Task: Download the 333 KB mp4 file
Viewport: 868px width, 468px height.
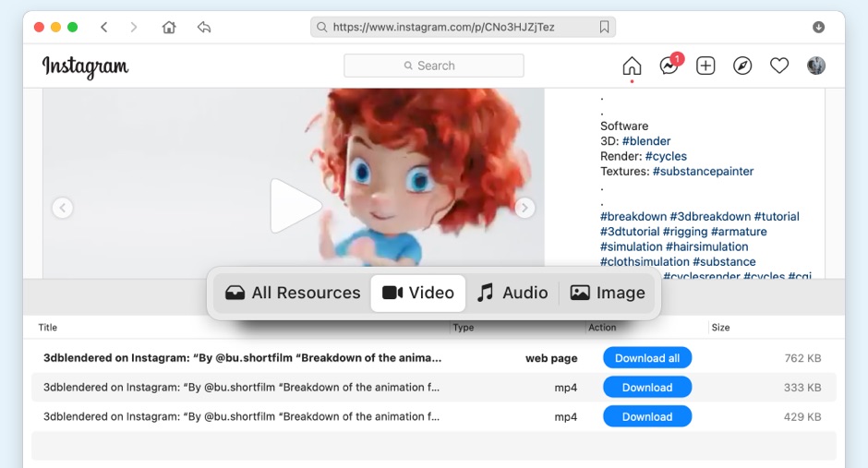Action: click(x=647, y=388)
